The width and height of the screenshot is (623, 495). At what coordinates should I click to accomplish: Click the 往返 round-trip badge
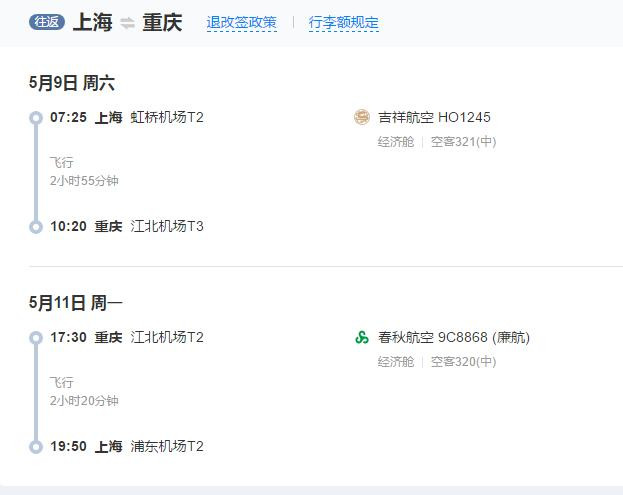47,22
